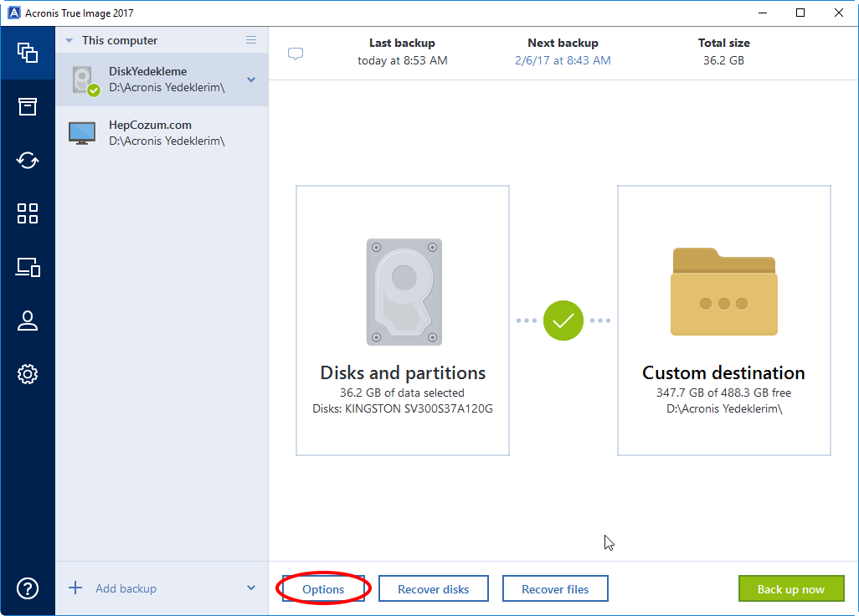
Task: Click the Recover disks button
Action: 434,589
